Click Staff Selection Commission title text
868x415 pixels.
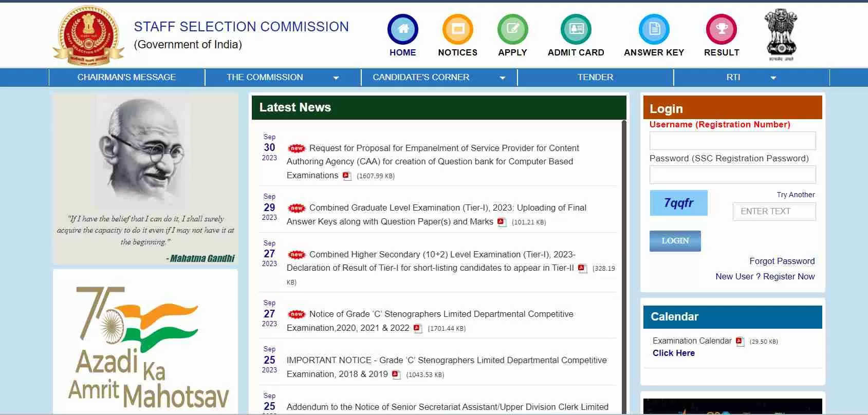coord(241,27)
